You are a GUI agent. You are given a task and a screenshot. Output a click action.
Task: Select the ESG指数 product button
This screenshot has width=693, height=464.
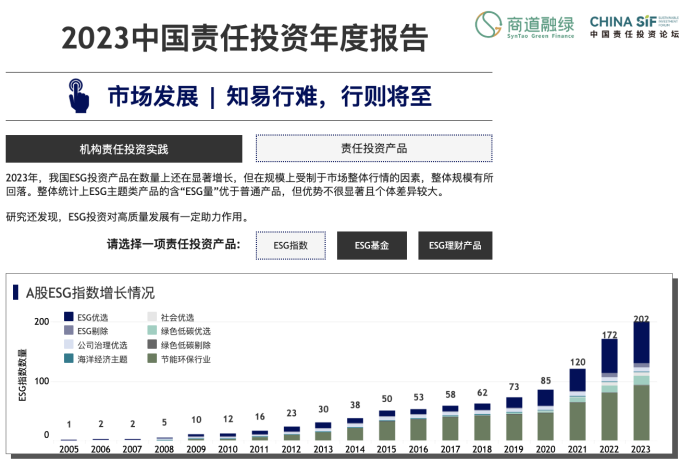pos(291,245)
